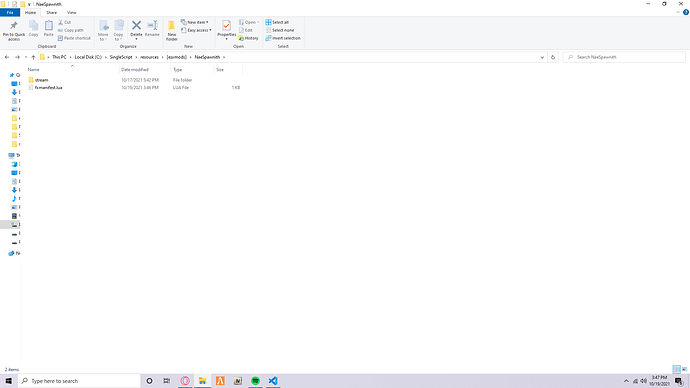The width and height of the screenshot is (690, 388).
Task: Open the File menu
Action: click(10, 12)
